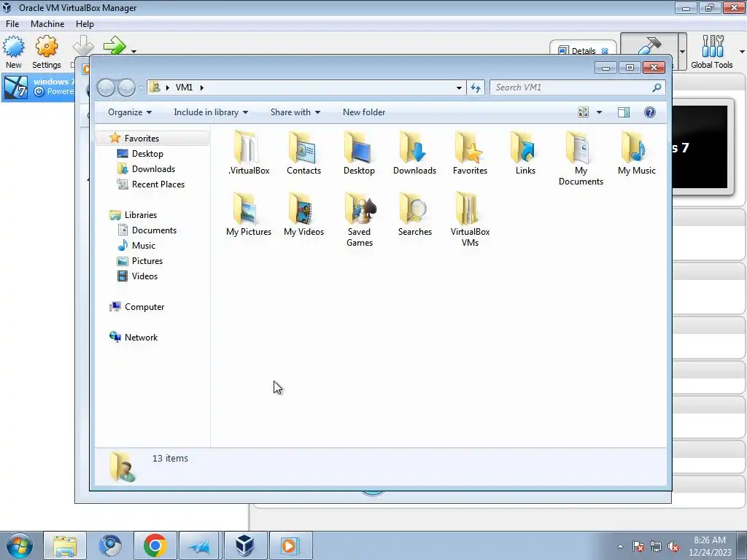
Task: Open Documents library in sidebar
Action: [154, 230]
